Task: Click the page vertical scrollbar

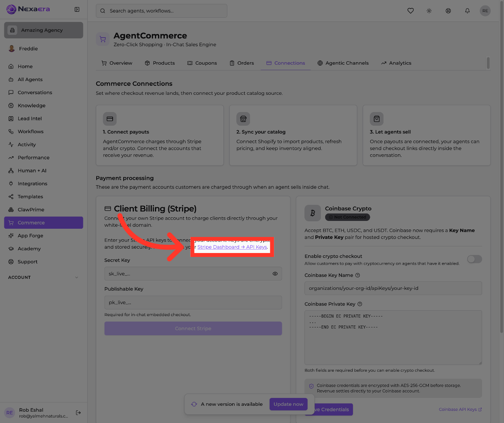Action: pyautogui.click(x=502, y=166)
